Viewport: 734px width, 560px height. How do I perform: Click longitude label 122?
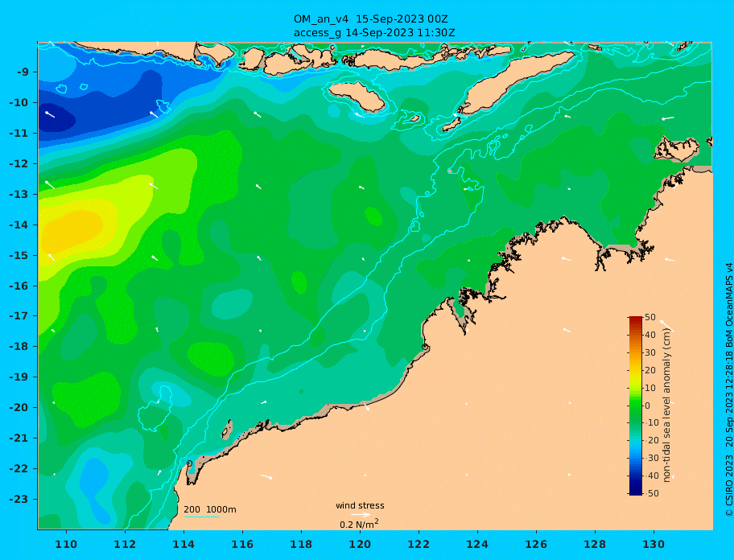point(419,544)
